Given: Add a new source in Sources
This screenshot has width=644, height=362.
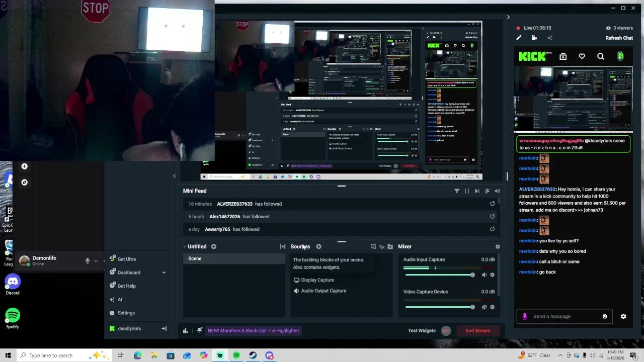Looking at the screenshot, I should point(318,246).
